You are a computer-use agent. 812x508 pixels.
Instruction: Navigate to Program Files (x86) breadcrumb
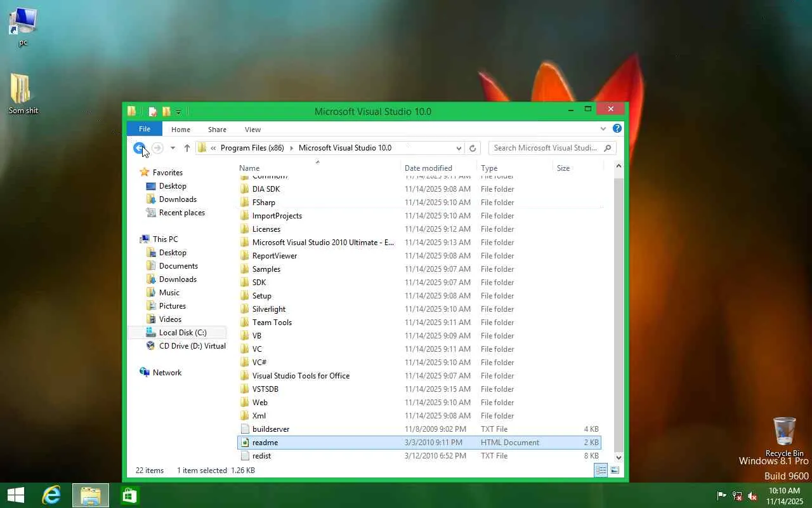[x=252, y=148]
